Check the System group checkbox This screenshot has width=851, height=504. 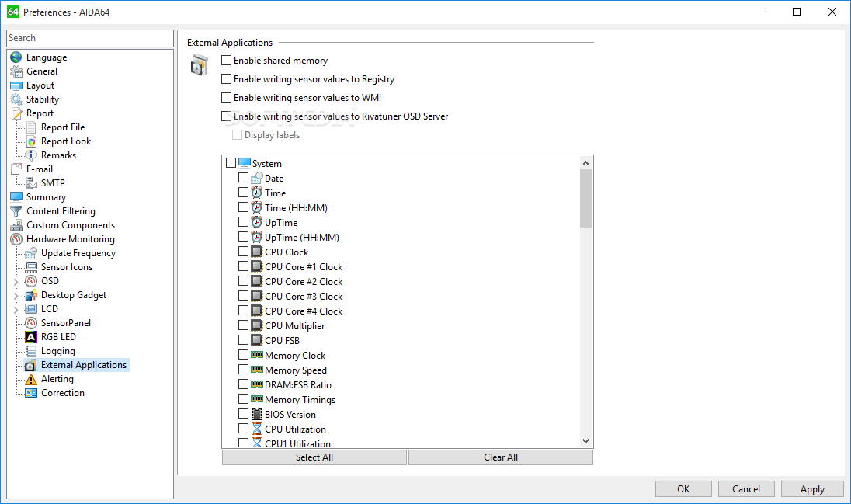(231, 163)
